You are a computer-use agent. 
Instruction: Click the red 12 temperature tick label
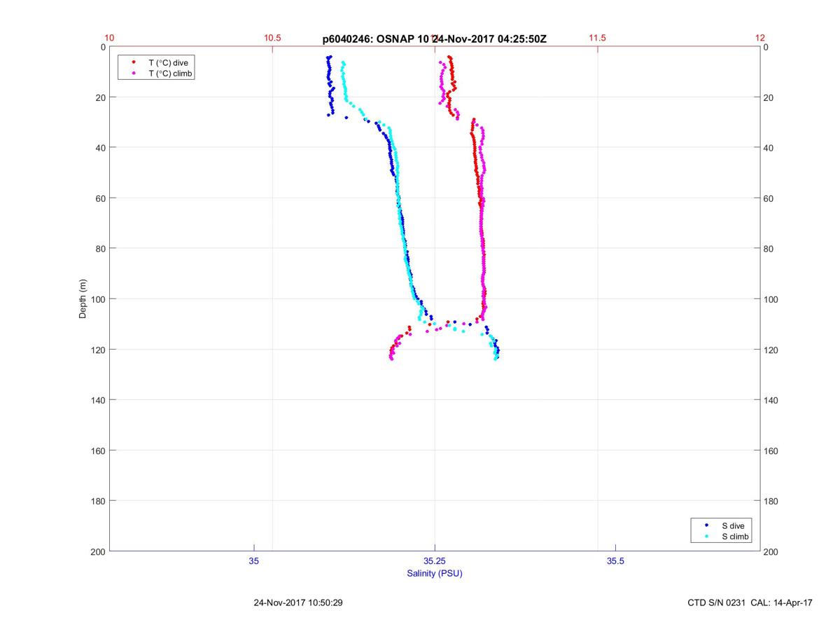759,38
